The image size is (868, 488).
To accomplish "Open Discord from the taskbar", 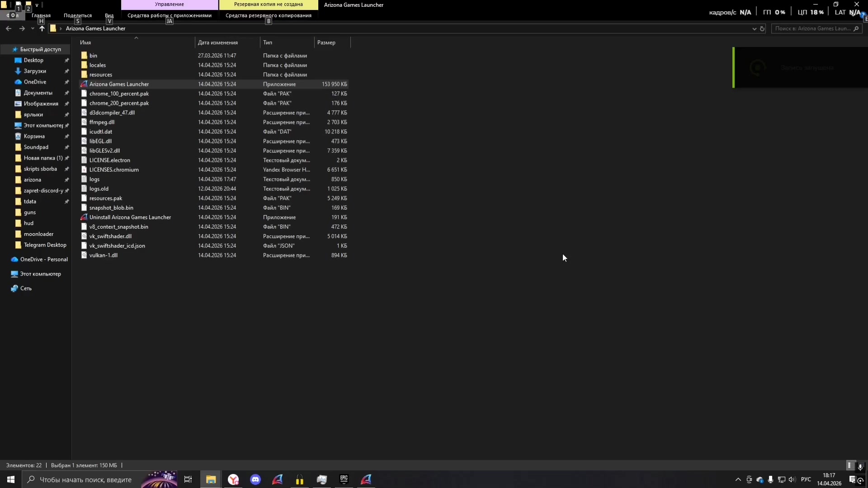I will pos(255,479).
